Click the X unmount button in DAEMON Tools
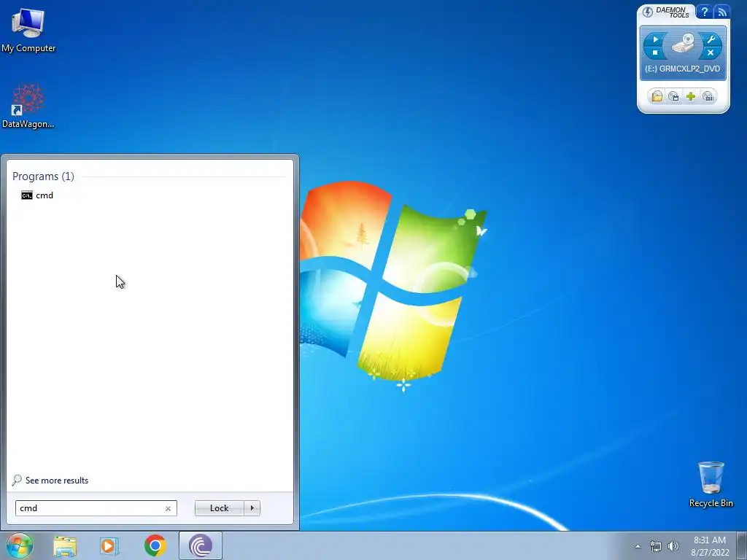This screenshot has width=747, height=560. [x=711, y=52]
